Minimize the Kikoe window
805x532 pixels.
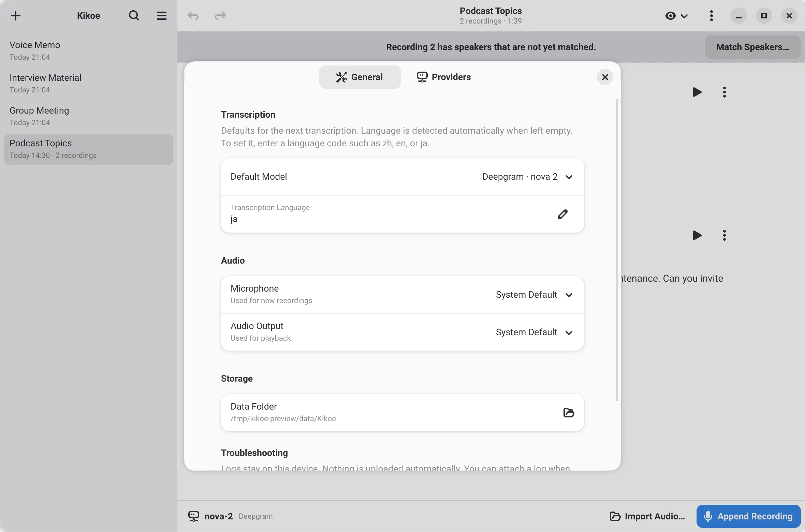pyautogui.click(x=739, y=16)
